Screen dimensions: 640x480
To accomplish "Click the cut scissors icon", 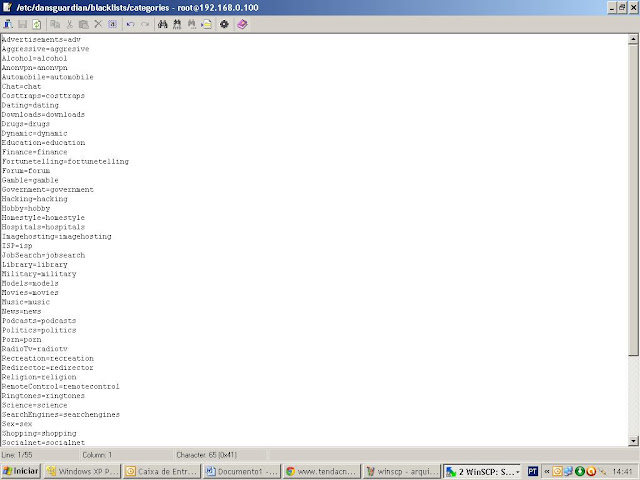I will click(x=69, y=24).
